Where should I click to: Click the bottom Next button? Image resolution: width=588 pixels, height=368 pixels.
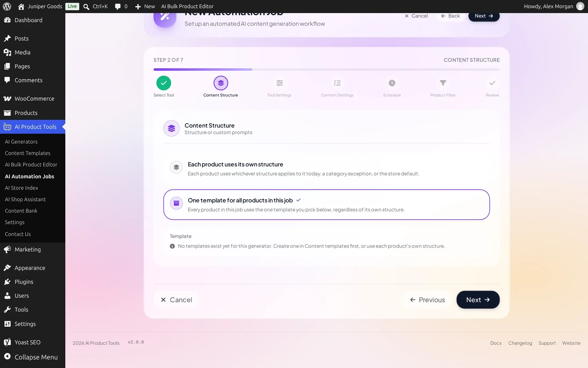(478, 300)
